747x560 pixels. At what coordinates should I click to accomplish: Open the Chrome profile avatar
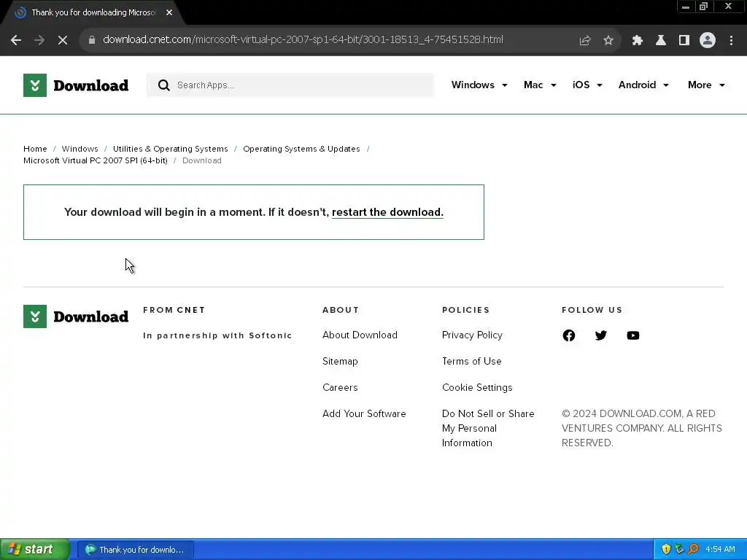click(x=708, y=41)
